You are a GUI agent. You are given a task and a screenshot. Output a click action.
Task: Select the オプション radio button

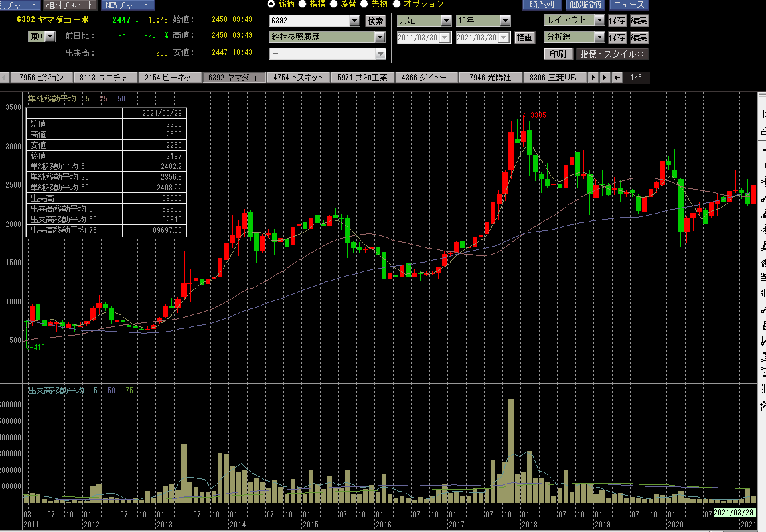(396, 4)
